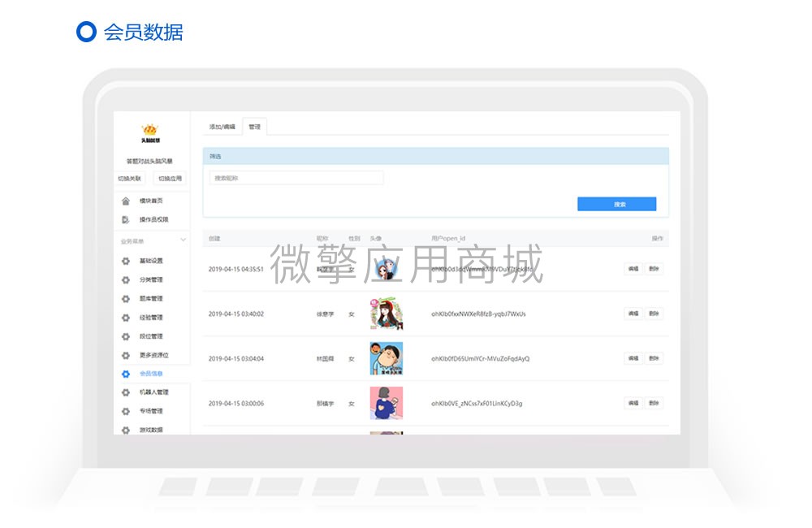Click the 切换应用 button

click(168, 178)
